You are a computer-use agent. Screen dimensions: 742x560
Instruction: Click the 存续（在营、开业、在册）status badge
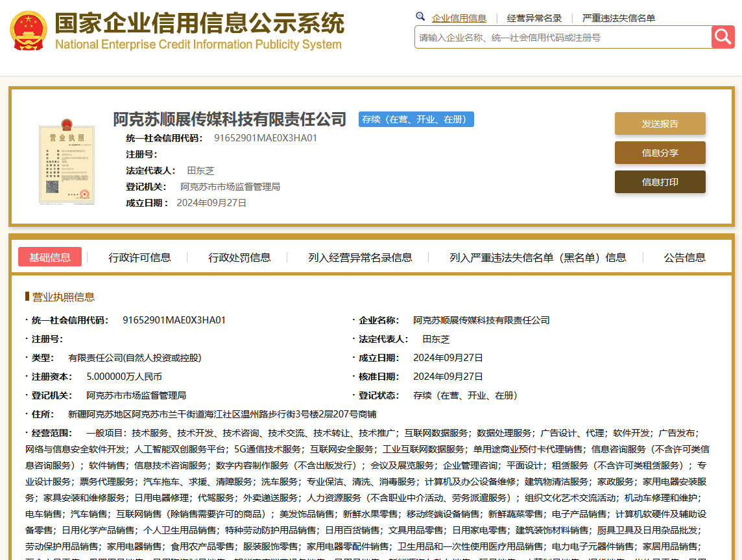point(416,119)
